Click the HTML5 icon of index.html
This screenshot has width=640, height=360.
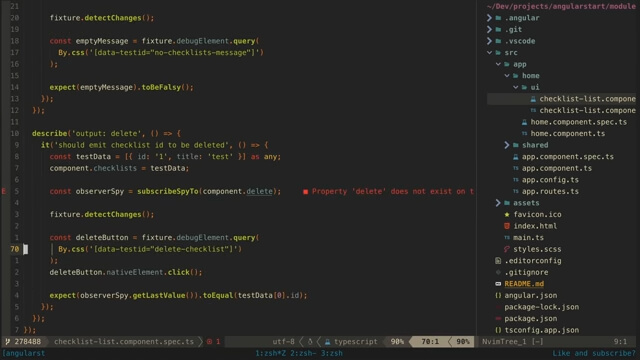507,226
